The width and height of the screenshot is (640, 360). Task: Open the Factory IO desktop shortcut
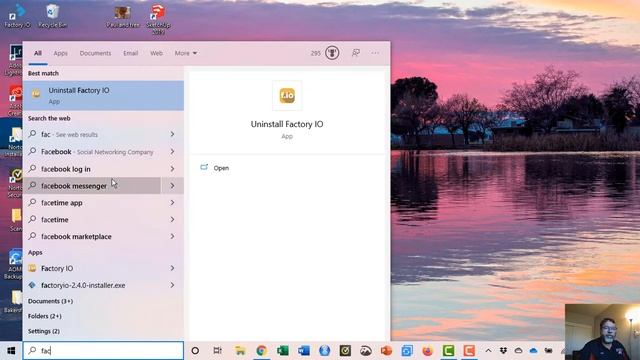click(17, 16)
